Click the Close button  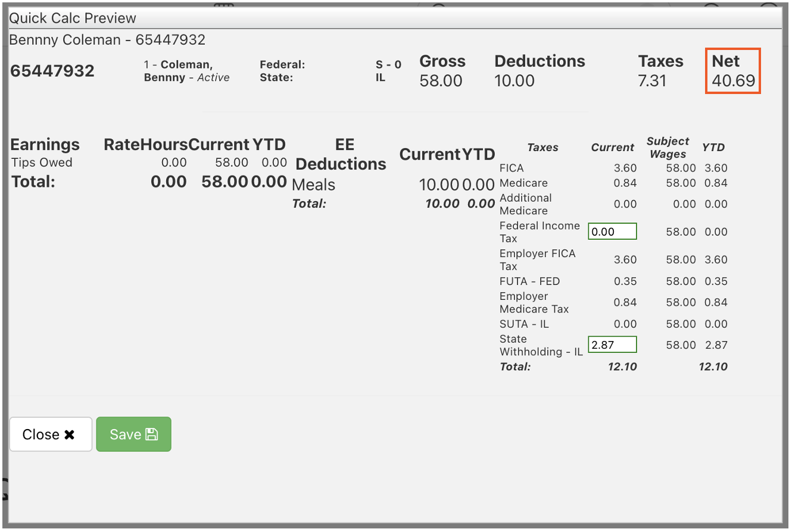(51, 434)
